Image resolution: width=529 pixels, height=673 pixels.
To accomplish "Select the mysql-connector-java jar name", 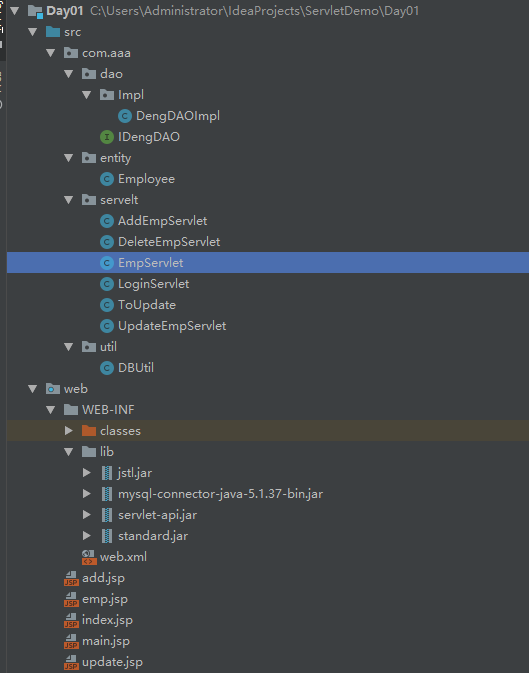I will point(221,494).
